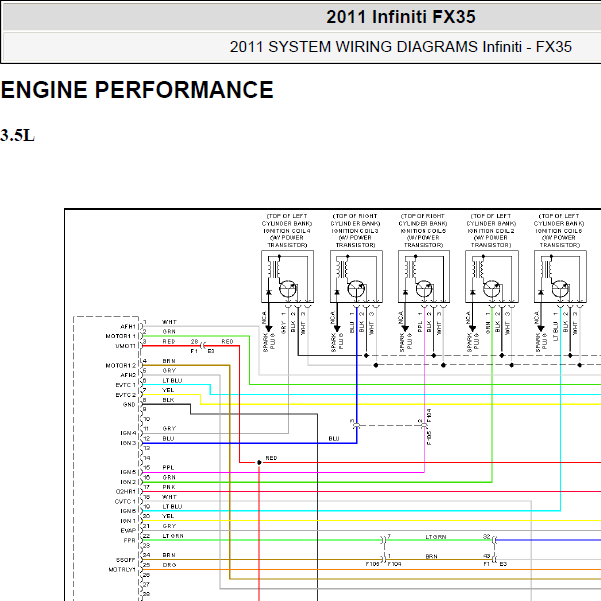The width and height of the screenshot is (601, 601).
Task: Click the Ignition Coil 4 transistor symbol
Action: pos(287,289)
